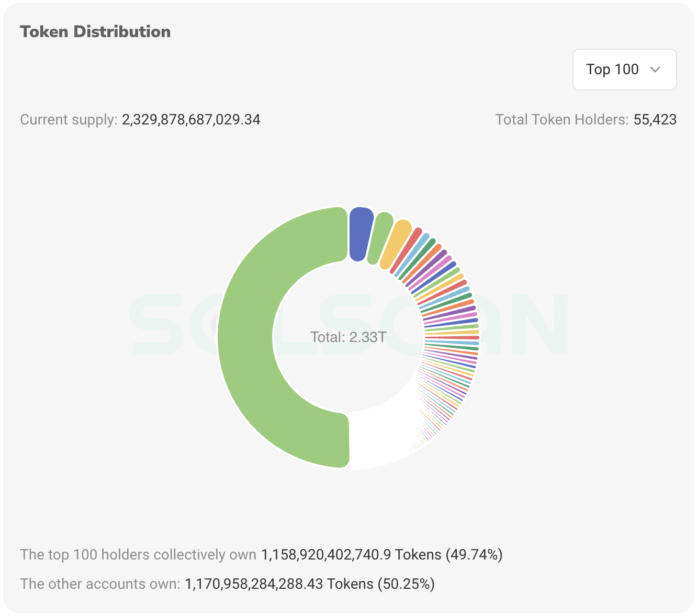Collapse the Top 100 filter menu

click(624, 70)
